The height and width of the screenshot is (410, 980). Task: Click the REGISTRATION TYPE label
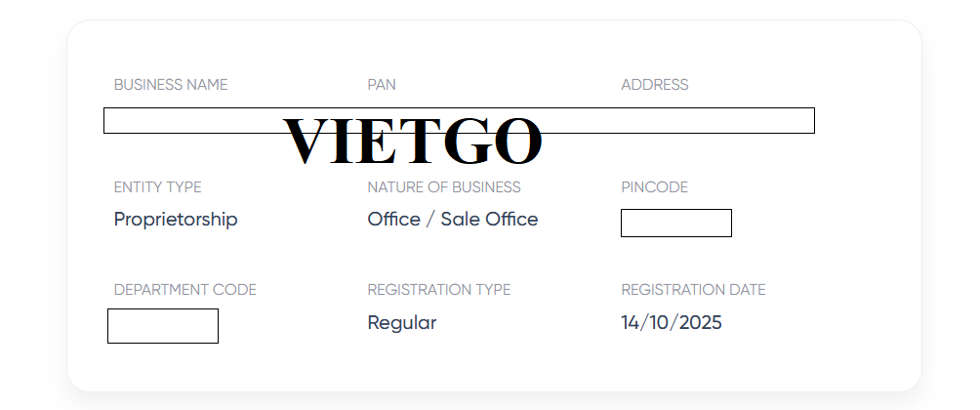pos(439,290)
